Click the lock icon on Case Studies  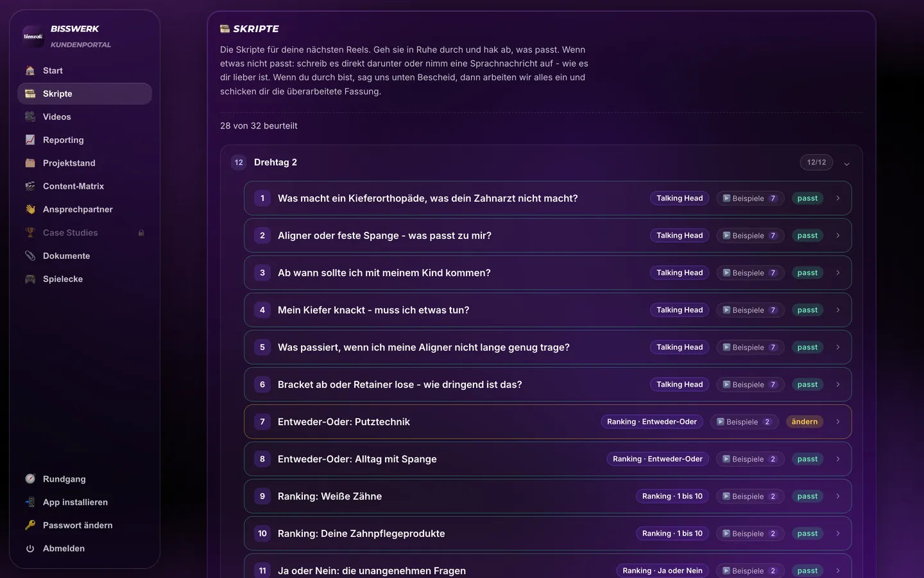coord(141,233)
